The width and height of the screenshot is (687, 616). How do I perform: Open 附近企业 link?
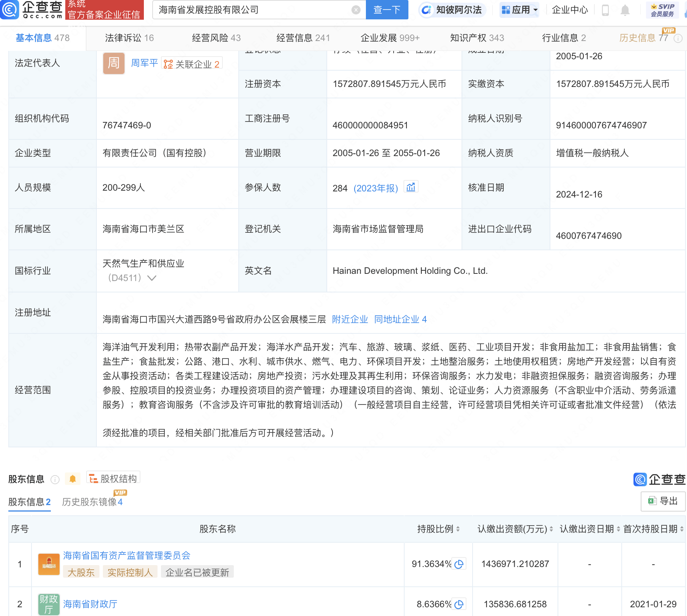tap(350, 319)
